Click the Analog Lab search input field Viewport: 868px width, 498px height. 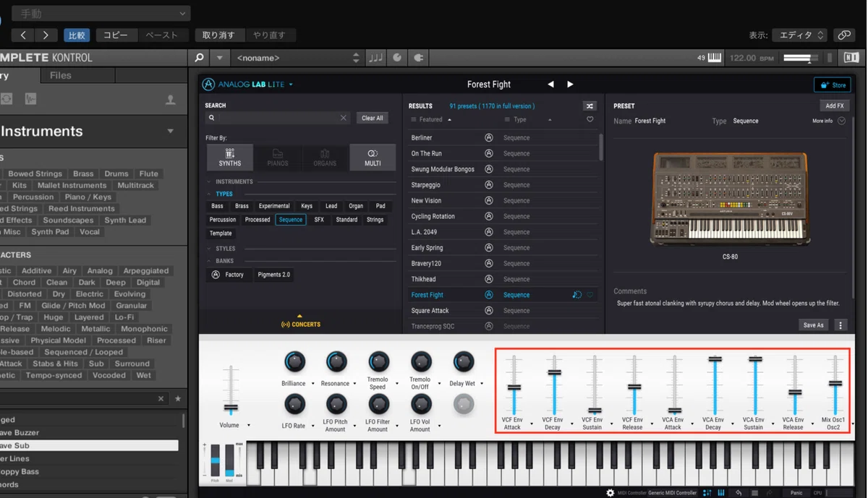pyautogui.click(x=279, y=118)
